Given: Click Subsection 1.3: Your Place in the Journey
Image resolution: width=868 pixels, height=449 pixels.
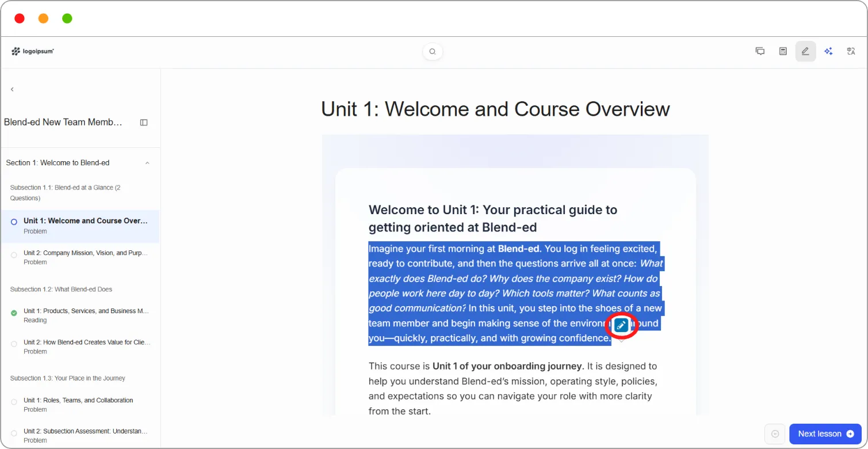Looking at the screenshot, I should coord(67,378).
